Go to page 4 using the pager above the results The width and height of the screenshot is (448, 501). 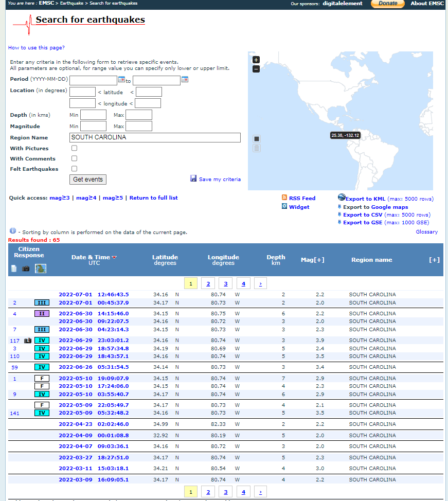243,284
